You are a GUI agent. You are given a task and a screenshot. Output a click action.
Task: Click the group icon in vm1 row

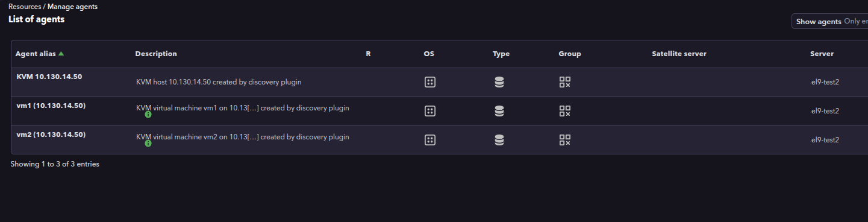564,111
